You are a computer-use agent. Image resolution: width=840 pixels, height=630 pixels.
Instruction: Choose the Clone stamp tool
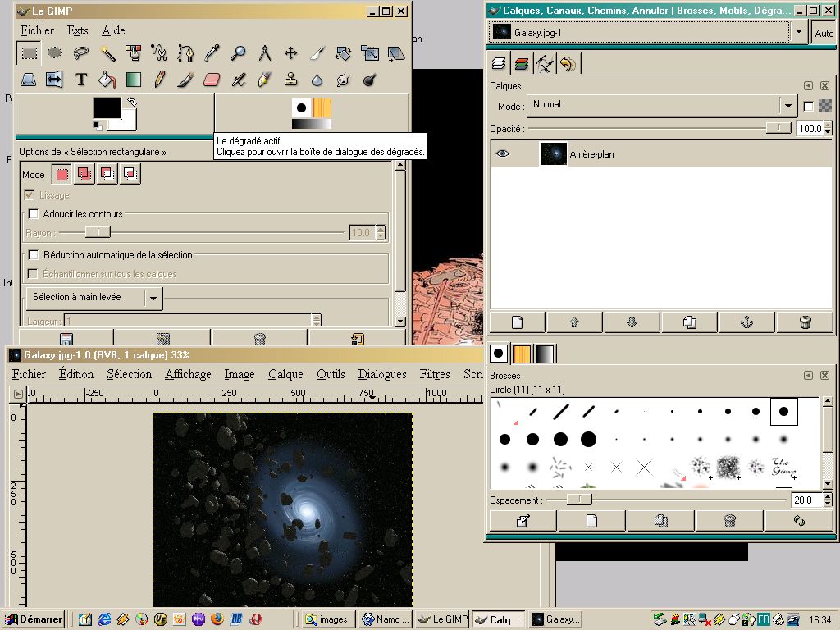[x=291, y=80]
